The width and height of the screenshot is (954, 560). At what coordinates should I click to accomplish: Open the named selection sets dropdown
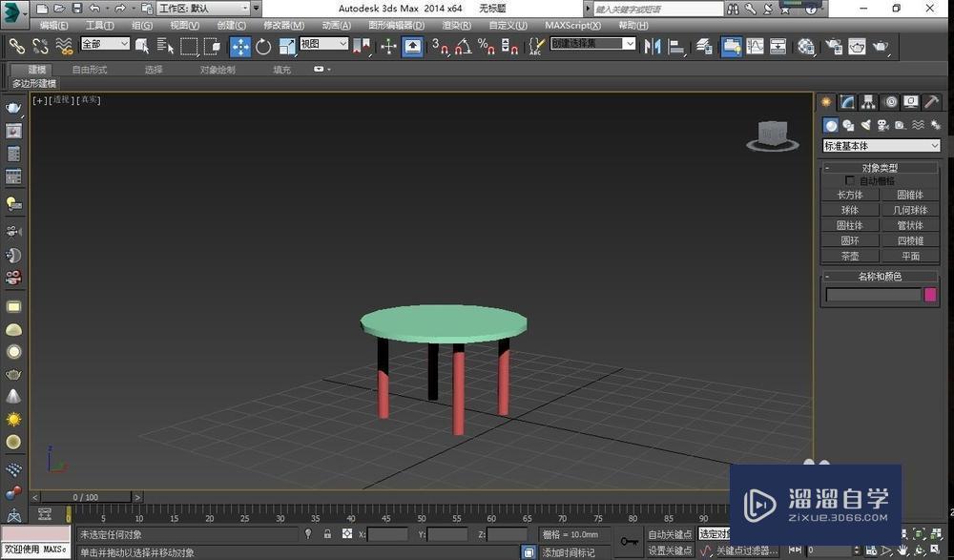point(591,43)
